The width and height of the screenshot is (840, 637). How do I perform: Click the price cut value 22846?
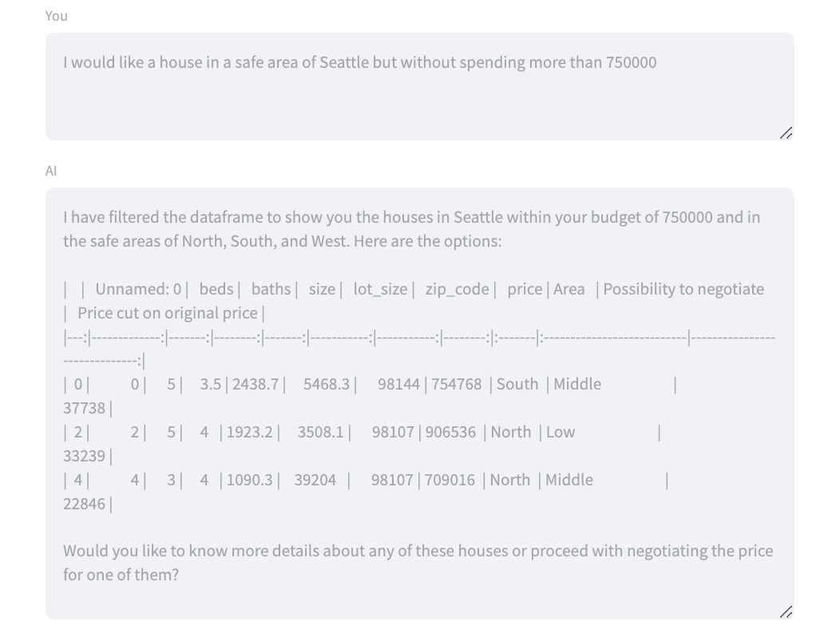point(84,504)
